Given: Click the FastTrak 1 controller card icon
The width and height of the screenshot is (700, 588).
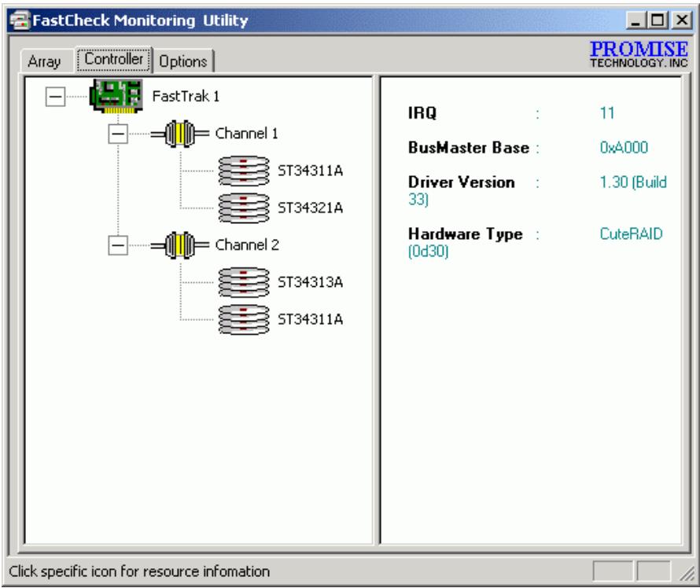Looking at the screenshot, I should [x=116, y=96].
